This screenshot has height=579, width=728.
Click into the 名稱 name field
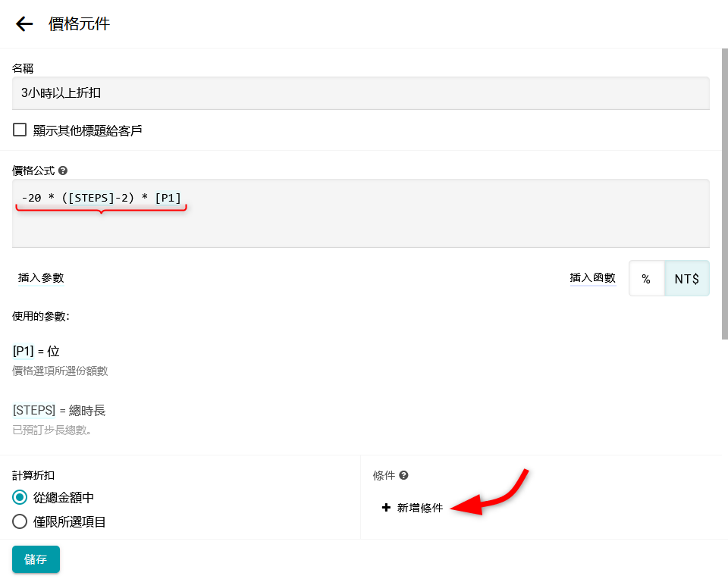[x=360, y=93]
